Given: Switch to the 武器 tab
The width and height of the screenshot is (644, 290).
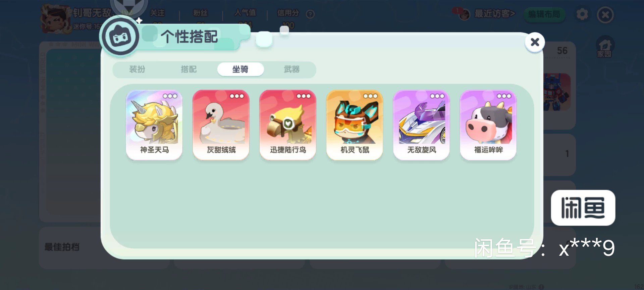Looking at the screenshot, I should [291, 69].
